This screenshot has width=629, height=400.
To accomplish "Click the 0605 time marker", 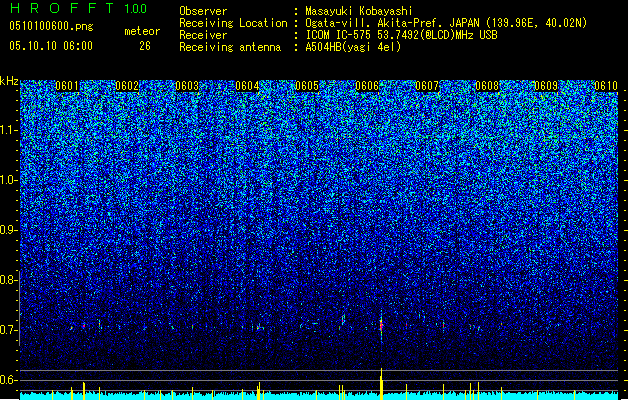I will (x=307, y=86).
